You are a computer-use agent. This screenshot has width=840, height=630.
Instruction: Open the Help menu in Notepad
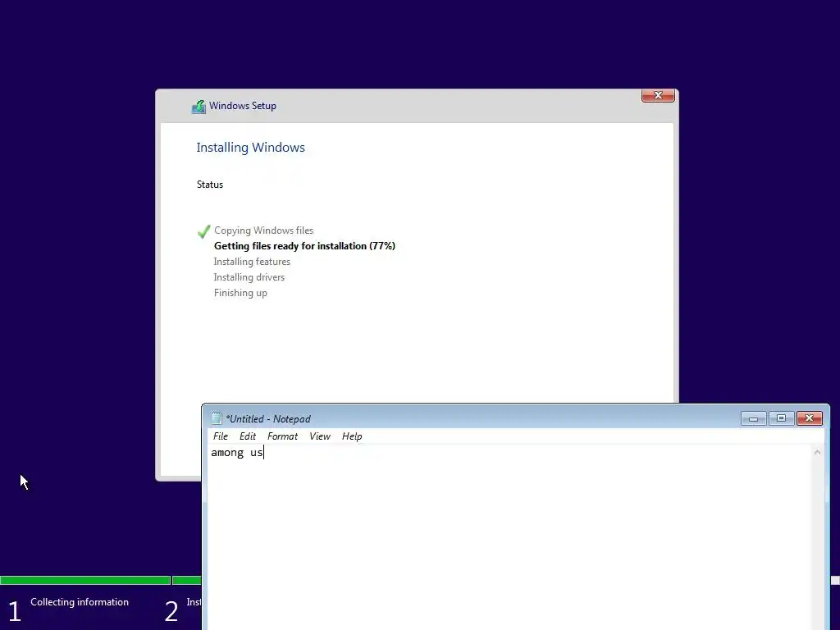pyautogui.click(x=352, y=436)
